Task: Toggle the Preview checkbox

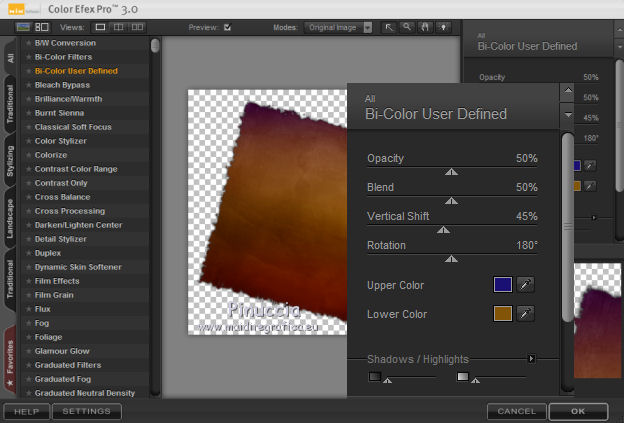Action: pyautogui.click(x=227, y=27)
